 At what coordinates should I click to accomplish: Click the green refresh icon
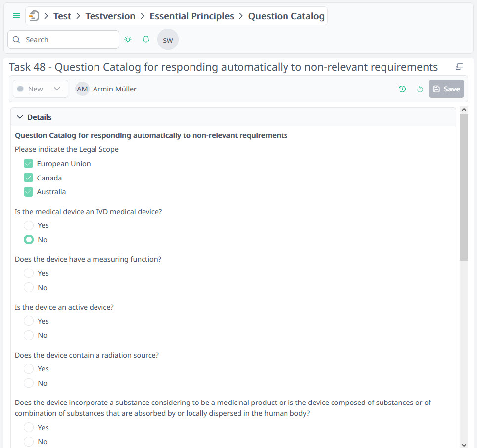tap(420, 89)
